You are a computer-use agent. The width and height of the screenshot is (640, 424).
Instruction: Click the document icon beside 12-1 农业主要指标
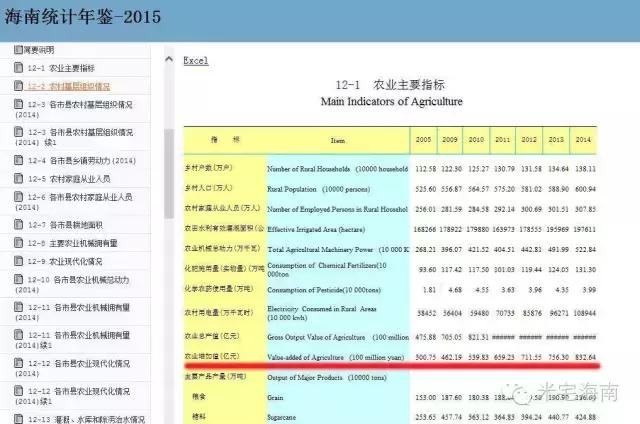click(18, 67)
